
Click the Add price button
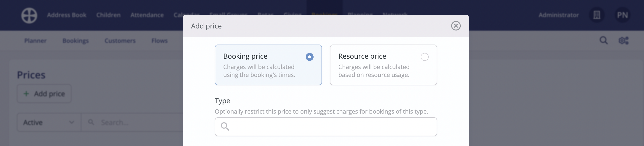(44, 94)
